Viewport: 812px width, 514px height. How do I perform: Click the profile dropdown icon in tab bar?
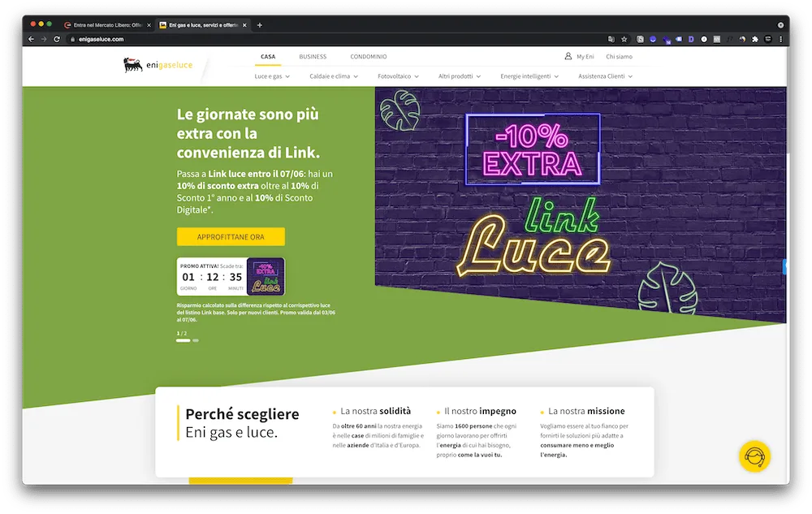pyautogui.click(x=780, y=25)
